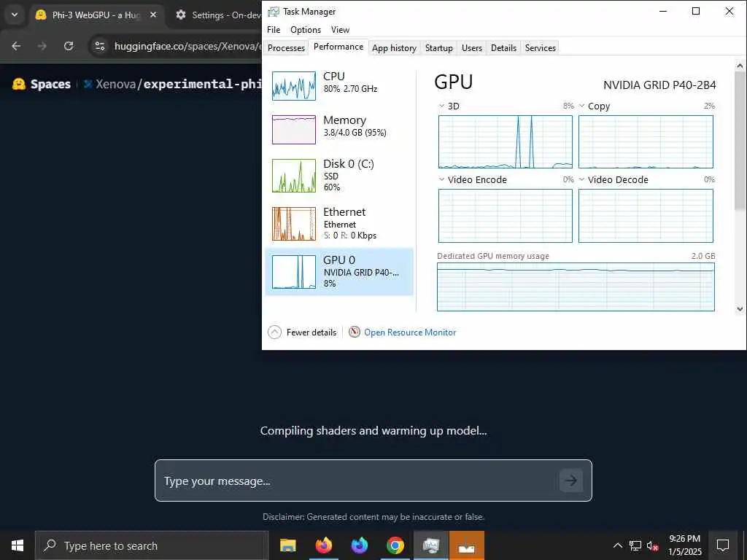
Task: Switch to Task Manager taskbar button
Action: (x=430, y=545)
